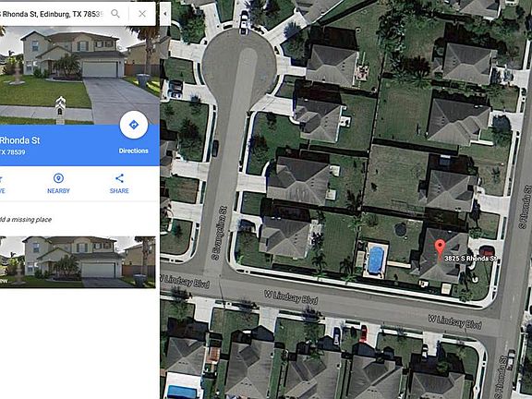Open the house photo at top
The height and width of the screenshot is (399, 532).
(79, 76)
